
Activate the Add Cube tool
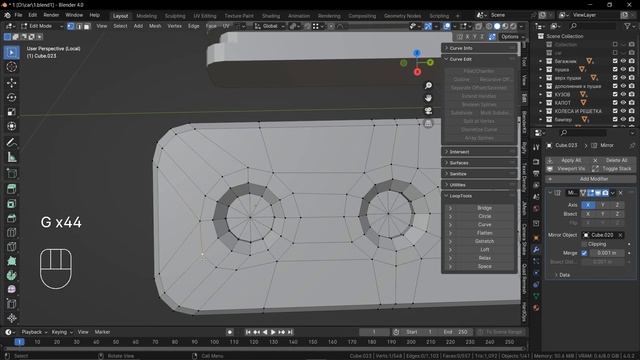pyautogui.click(x=11, y=173)
